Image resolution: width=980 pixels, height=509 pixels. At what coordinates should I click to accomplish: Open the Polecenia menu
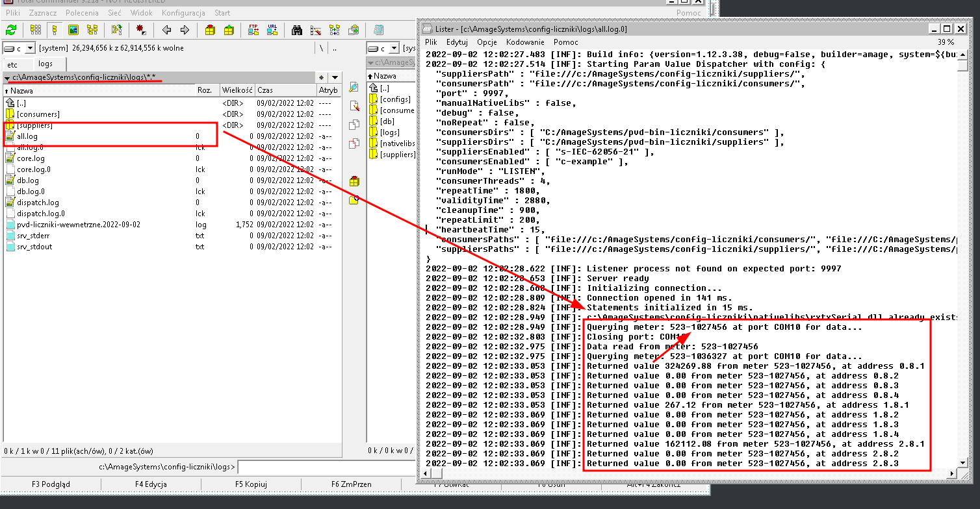point(82,12)
